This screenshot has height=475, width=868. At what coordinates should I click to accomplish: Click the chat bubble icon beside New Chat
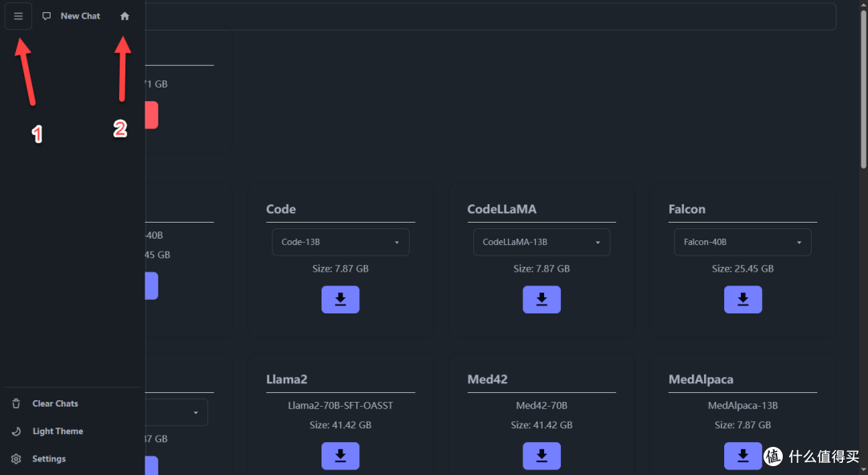47,16
